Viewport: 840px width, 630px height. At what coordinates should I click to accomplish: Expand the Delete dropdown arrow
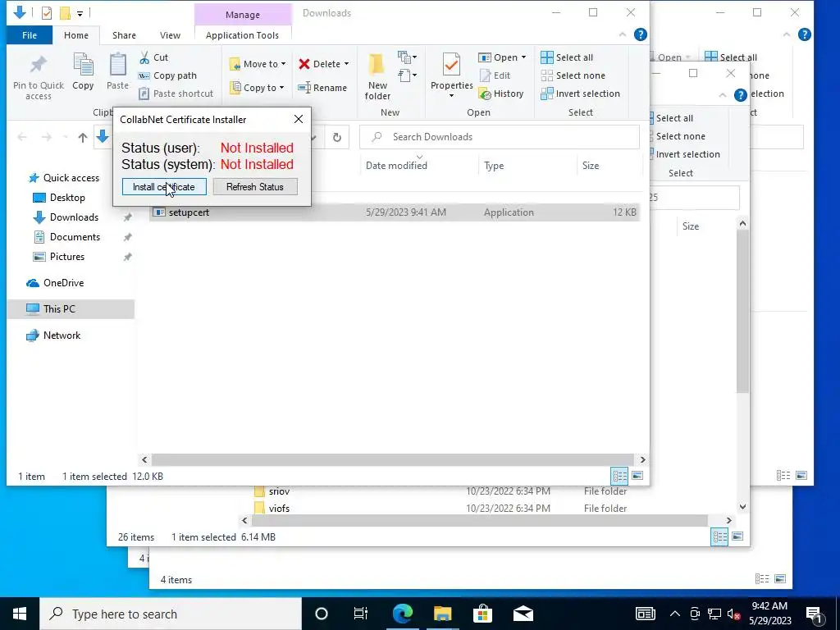click(x=347, y=64)
